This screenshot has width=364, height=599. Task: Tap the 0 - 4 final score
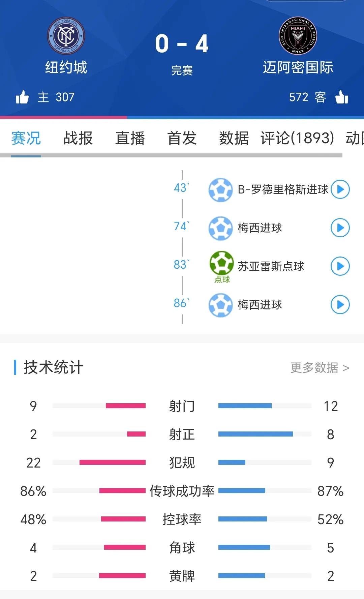click(182, 44)
